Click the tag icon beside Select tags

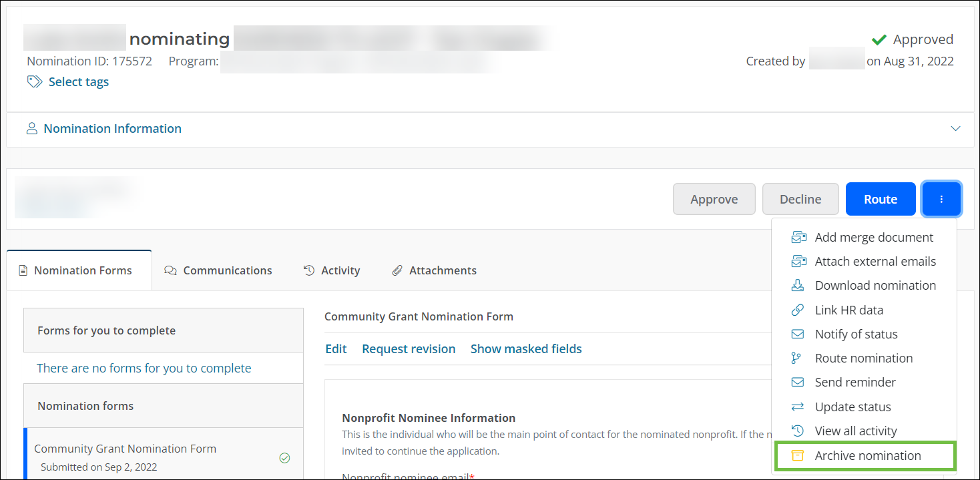[35, 81]
